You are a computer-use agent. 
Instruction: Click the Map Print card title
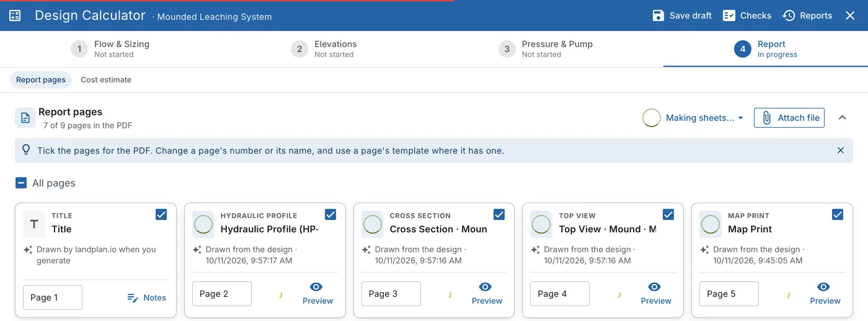tap(750, 229)
